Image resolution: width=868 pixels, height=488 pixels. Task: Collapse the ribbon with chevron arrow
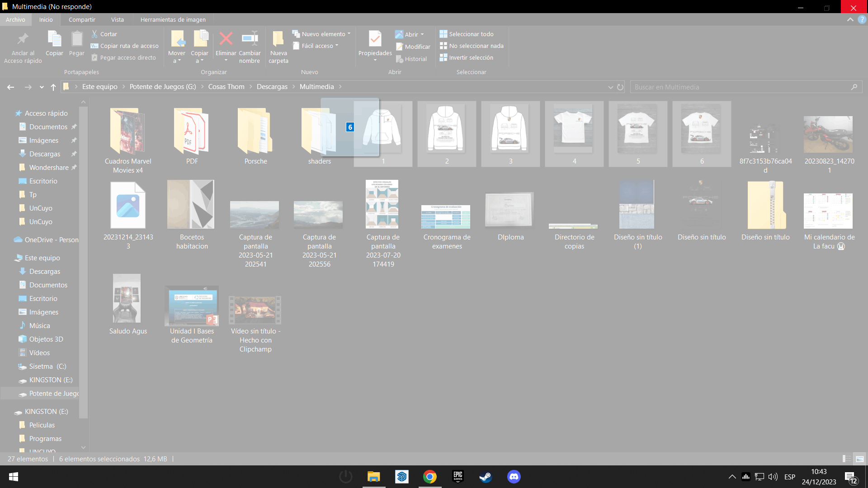click(x=850, y=19)
